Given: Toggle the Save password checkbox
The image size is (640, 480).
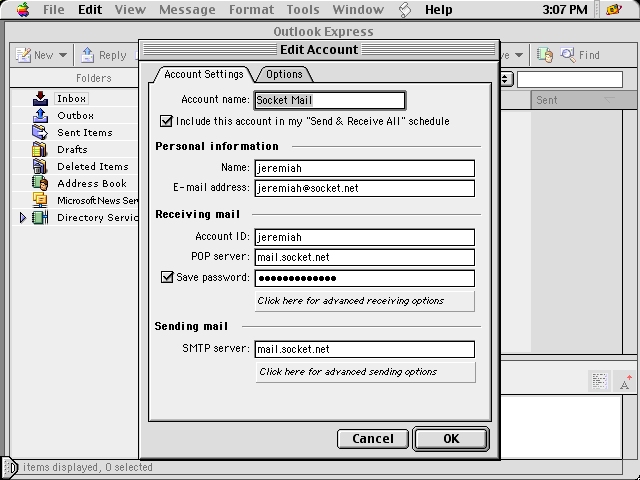Looking at the screenshot, I should [x=167, y=277].
